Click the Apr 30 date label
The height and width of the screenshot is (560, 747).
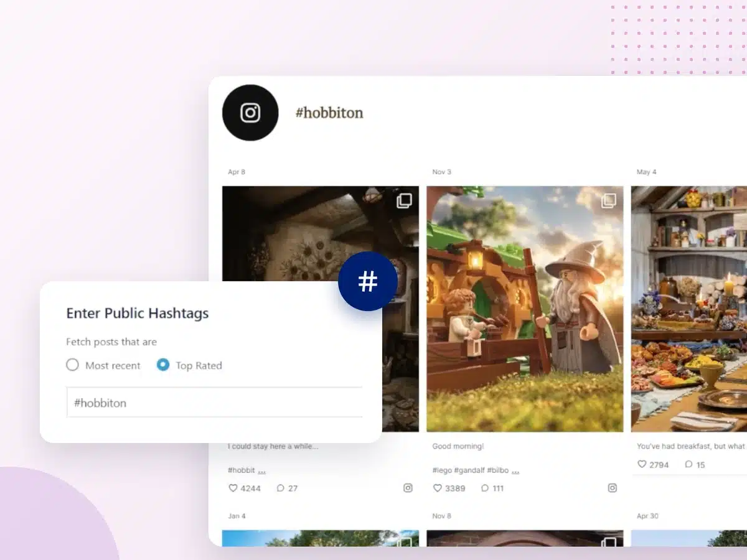(x=647, y=516)
